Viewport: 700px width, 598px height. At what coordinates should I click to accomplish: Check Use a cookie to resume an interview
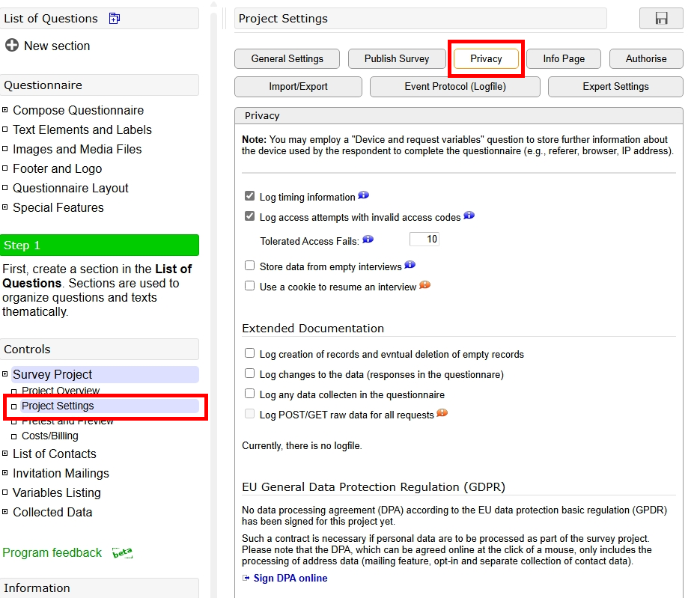point(249,286)
